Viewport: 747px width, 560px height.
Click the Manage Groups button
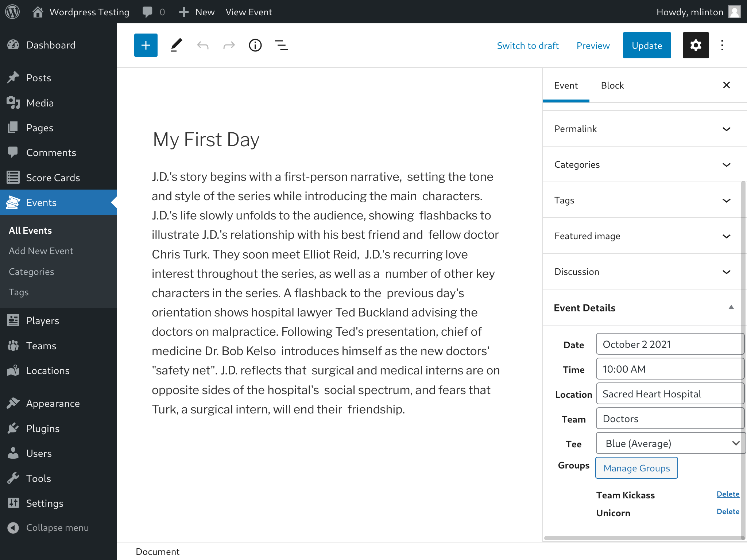click(636, 468)
